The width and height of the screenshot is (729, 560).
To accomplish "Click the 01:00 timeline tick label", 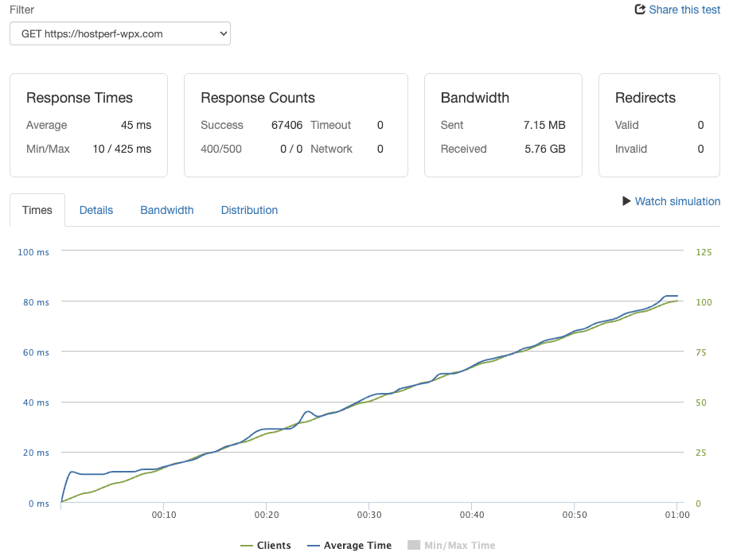I will click(x=677, y=515).
